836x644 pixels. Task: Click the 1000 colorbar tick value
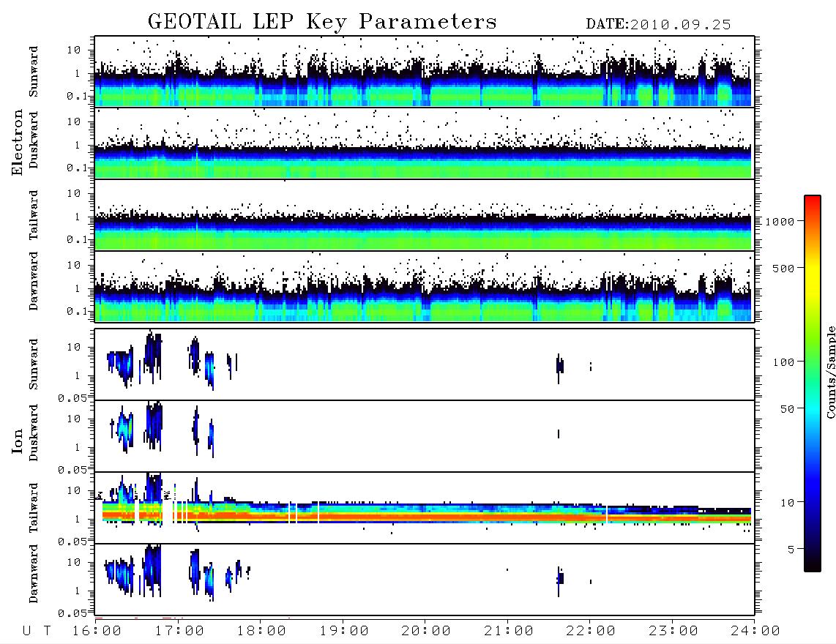coord(780,221)
